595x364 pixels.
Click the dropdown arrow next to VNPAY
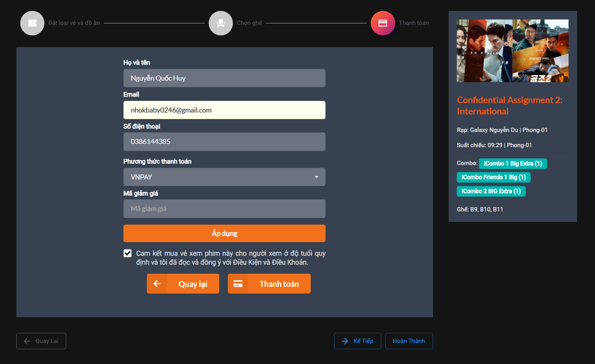317,177
